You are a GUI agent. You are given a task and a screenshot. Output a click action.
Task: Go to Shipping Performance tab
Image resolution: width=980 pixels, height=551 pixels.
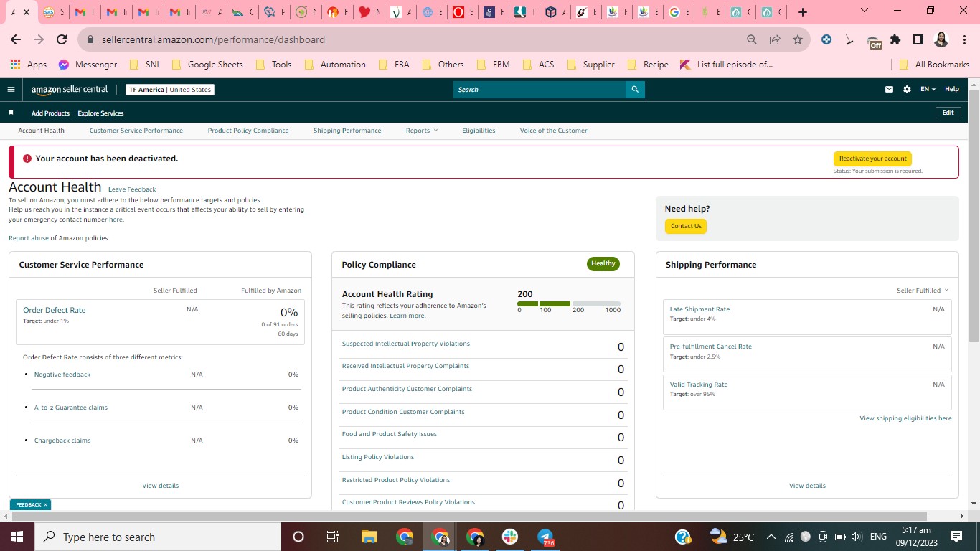click(x=347, y=131)
